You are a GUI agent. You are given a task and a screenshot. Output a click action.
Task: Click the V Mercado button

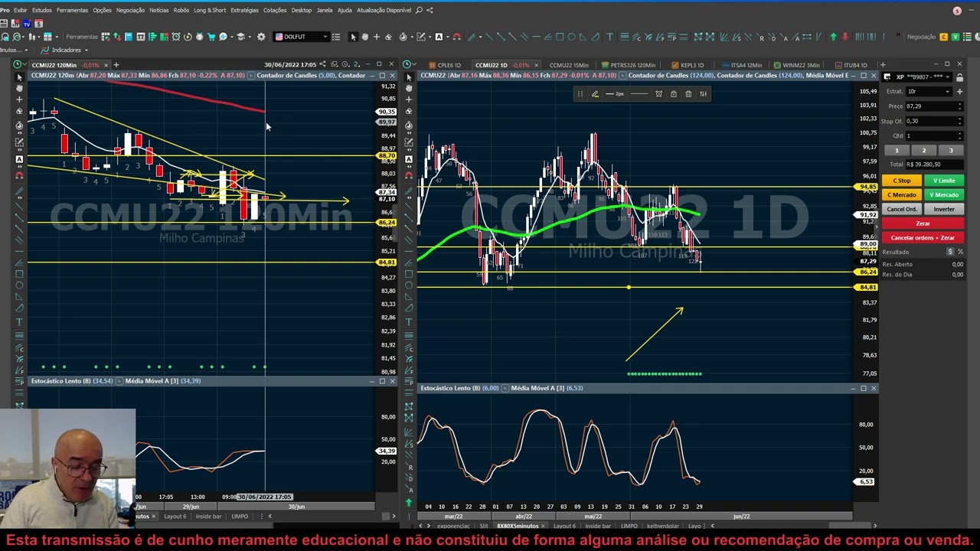click(x=944, y=194)
